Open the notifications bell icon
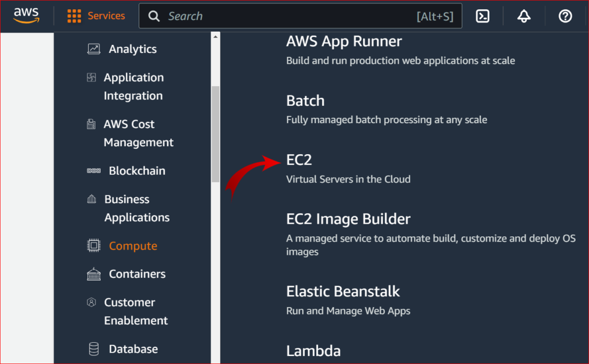589x364 pixels. click(523, 16)
